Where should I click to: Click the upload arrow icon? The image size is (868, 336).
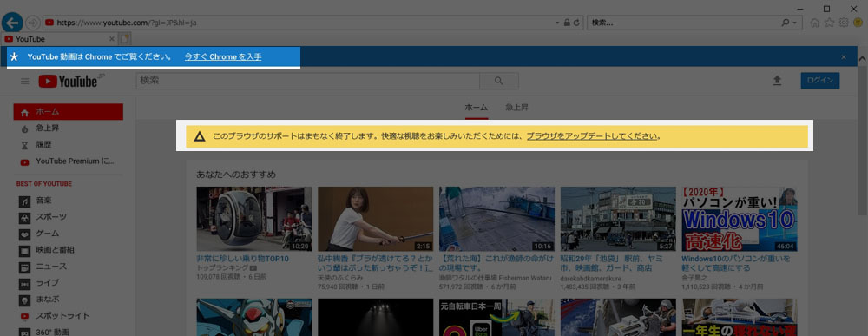pos(777,81)
